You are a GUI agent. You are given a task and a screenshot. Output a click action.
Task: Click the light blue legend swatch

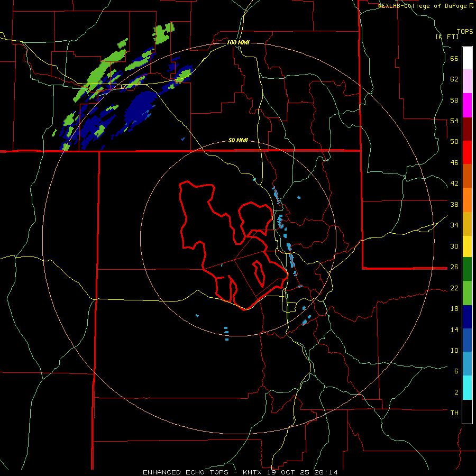click(x=467, y=364)
